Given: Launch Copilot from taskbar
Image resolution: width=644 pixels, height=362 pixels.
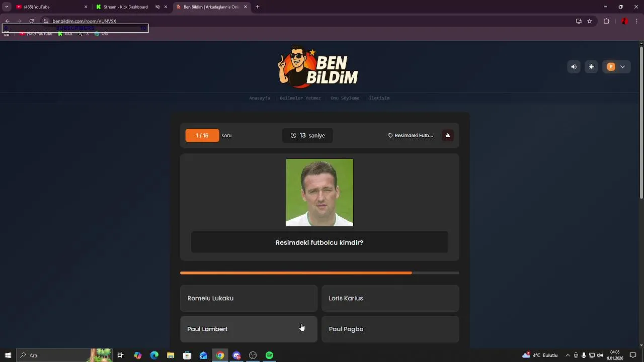Looking at the screenshot, I should pyautogui.click(x=138, y=355).
